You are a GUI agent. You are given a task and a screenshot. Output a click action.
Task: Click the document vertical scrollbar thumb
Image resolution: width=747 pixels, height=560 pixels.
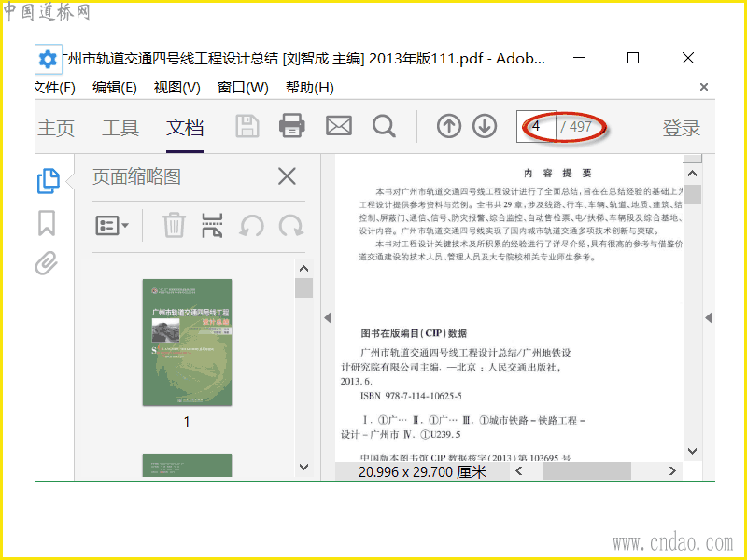click(x=692, y=194)
